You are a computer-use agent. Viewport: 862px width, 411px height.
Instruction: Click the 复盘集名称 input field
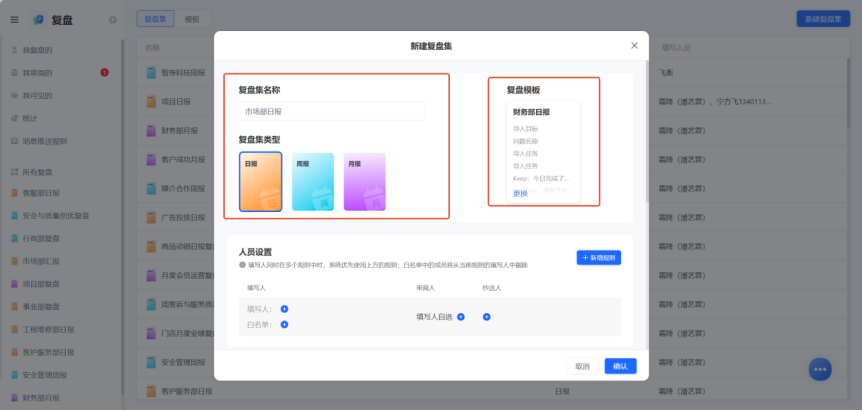332,111
